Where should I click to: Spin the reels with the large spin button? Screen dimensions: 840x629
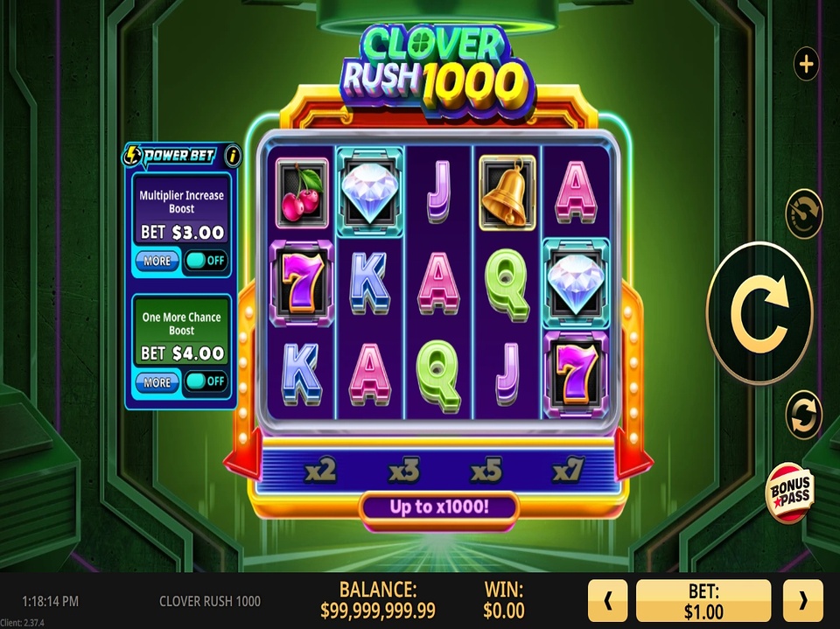point(759,312)
